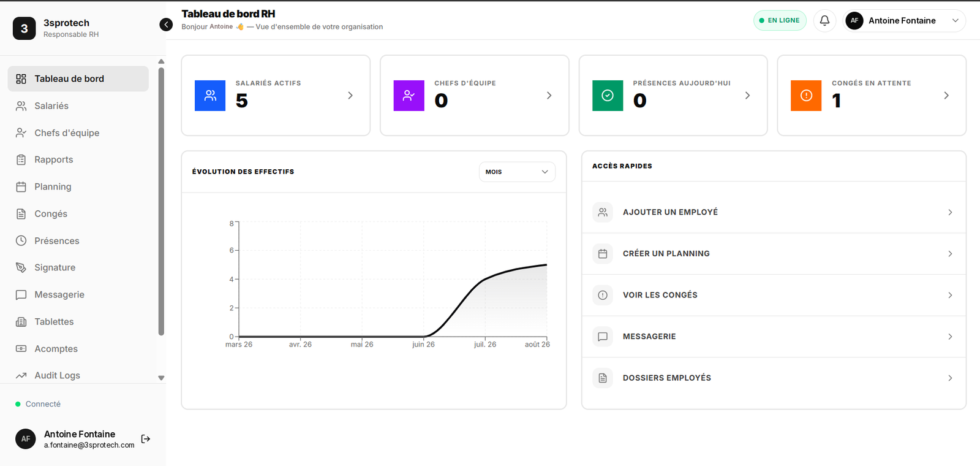Viewport: 980px width, 466px height.
Task: Open the Salariés actifs card chevron
Action: 350,96
